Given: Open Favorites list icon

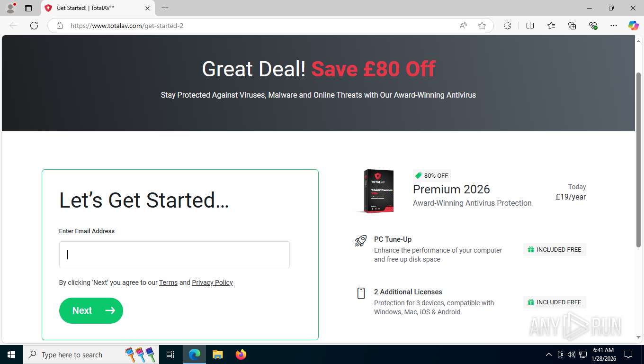Looking at the screenshot, I should pyautogui.click(x=551, y=26).
